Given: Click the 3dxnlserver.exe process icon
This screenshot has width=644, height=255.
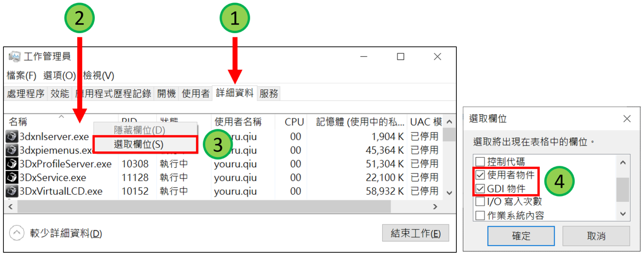Looking at the screenshot, I should click(12, 137).
